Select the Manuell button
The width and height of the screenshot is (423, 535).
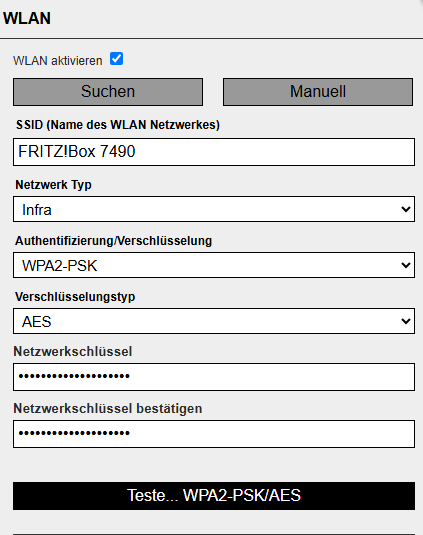318,92
